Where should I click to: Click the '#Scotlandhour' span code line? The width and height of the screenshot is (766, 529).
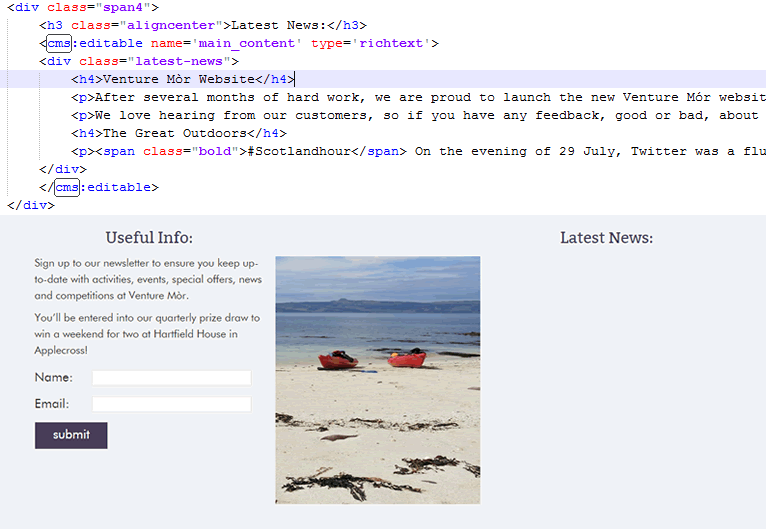coord(418,151)
